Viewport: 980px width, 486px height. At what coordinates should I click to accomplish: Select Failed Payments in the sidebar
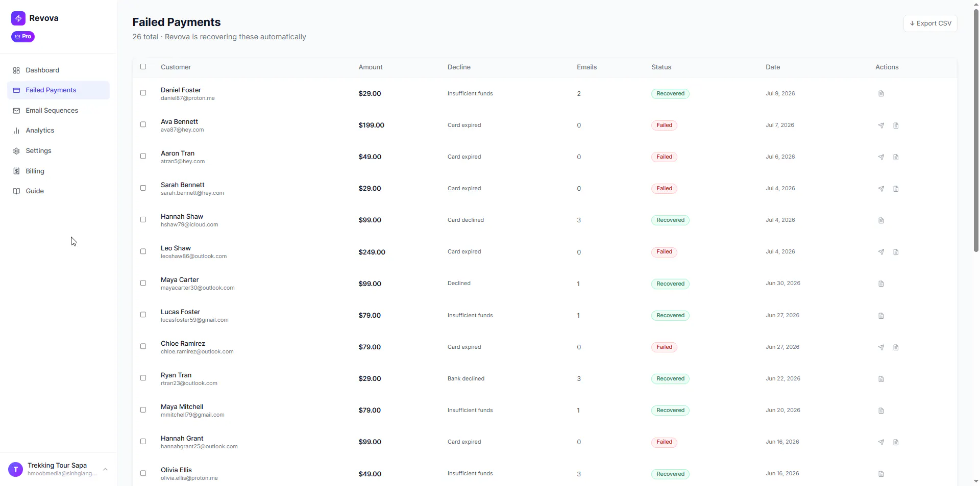click(x=58, y=90)
